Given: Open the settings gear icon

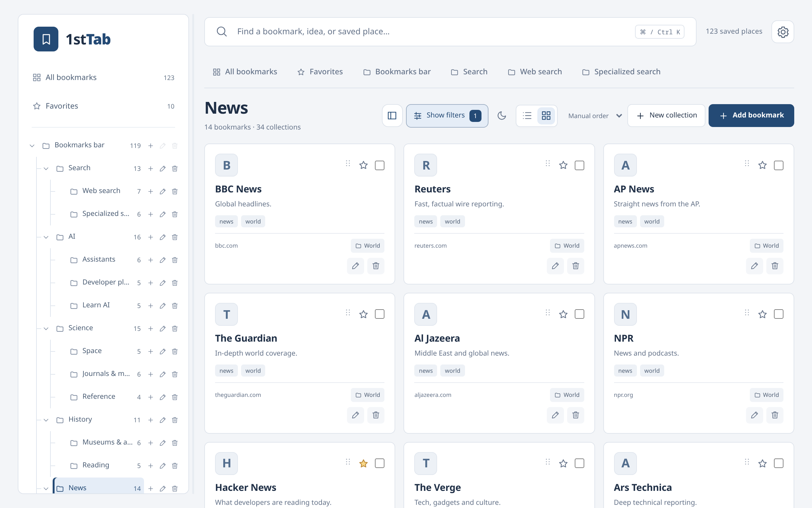Looking at the screenshot, I should point(783,32).
